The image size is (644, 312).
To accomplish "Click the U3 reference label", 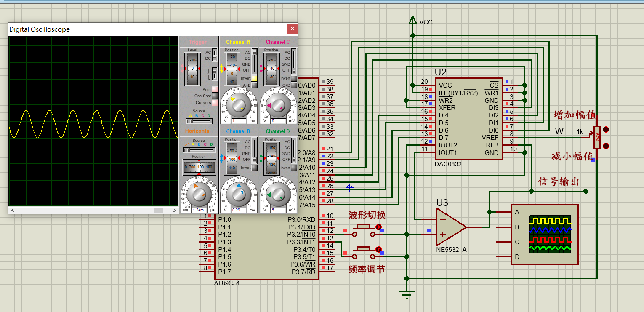I will pos(442,202).
